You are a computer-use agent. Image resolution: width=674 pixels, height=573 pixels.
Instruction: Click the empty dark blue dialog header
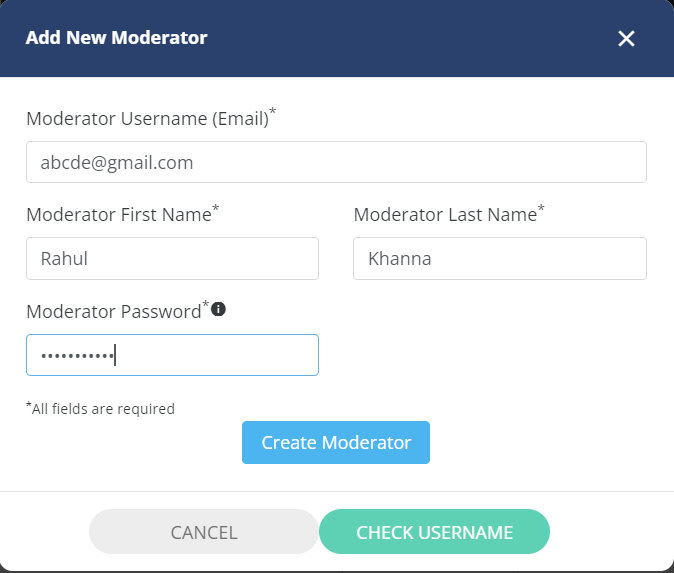(x=408, y=38)
